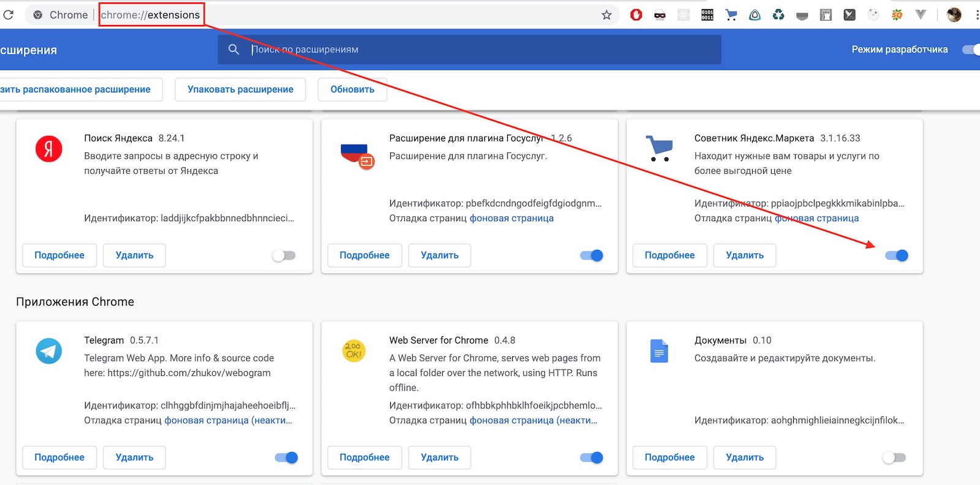
Task: Open Подробнее for Документы app
Action: coord(669,457)
